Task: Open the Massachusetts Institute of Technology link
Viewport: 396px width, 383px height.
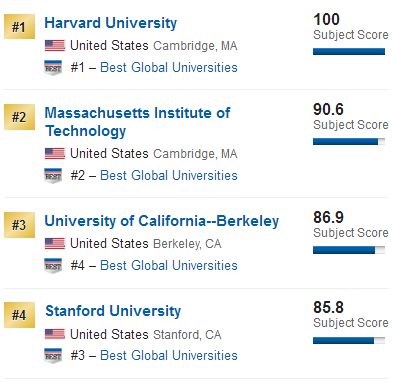Action: [137, 122]
